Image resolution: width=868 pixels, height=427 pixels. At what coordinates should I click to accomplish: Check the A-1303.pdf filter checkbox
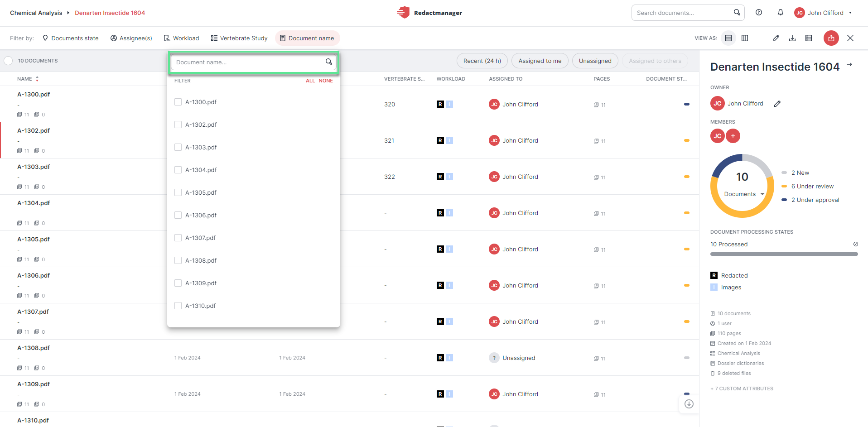coord(178,147)
